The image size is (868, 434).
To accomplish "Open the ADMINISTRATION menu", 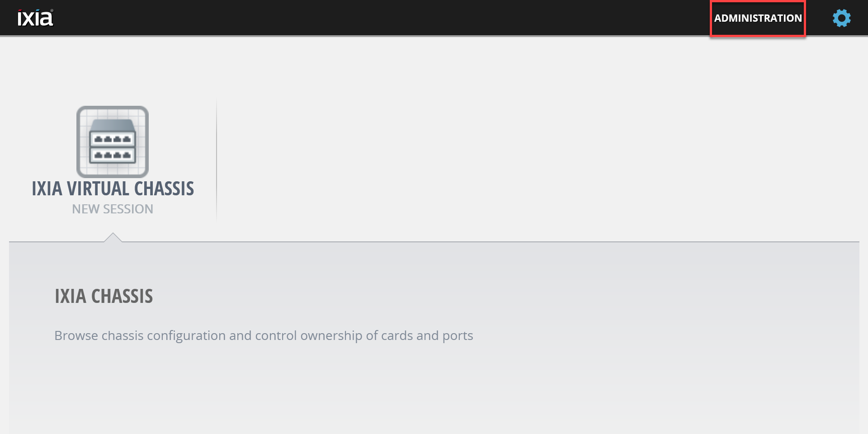I will click(758, 18).
